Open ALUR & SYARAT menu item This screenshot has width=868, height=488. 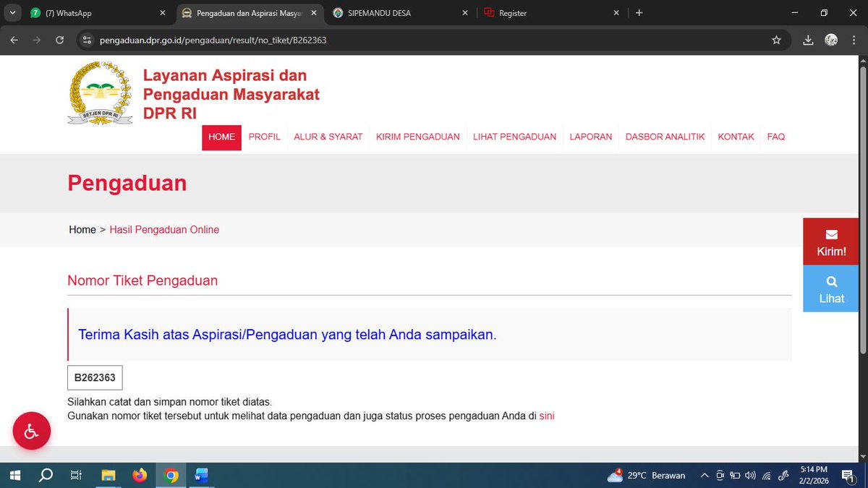(328, 137)
